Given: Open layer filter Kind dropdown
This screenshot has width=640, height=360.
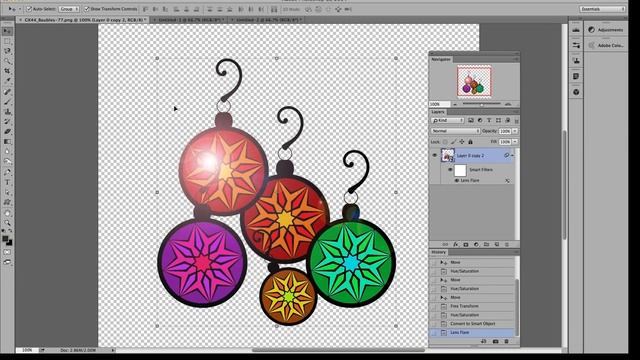Looking at the screenshot, I should tap(448, 120).
